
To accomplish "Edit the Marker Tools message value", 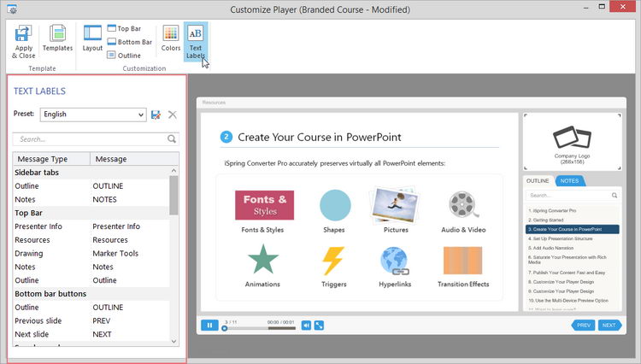I will [x=115, y=253].
